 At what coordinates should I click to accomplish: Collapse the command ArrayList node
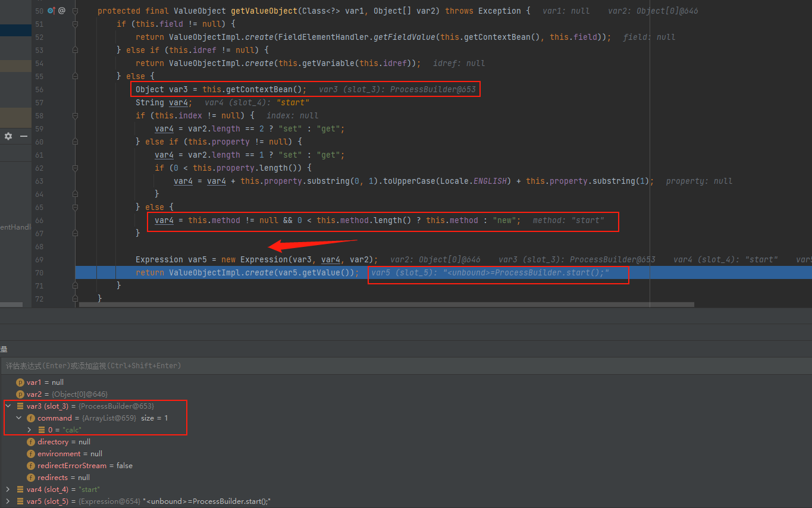[18, 418]
